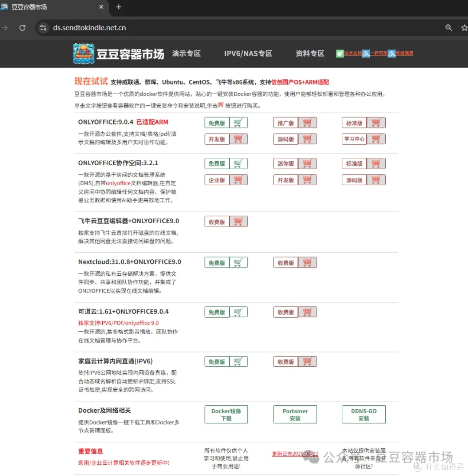Image resolution: width=468 pixels, height=476 pixels.
Task: Click the 收费版 text button for 飞牛云豆豆编辑器
Action: click(x=217, y=222)
